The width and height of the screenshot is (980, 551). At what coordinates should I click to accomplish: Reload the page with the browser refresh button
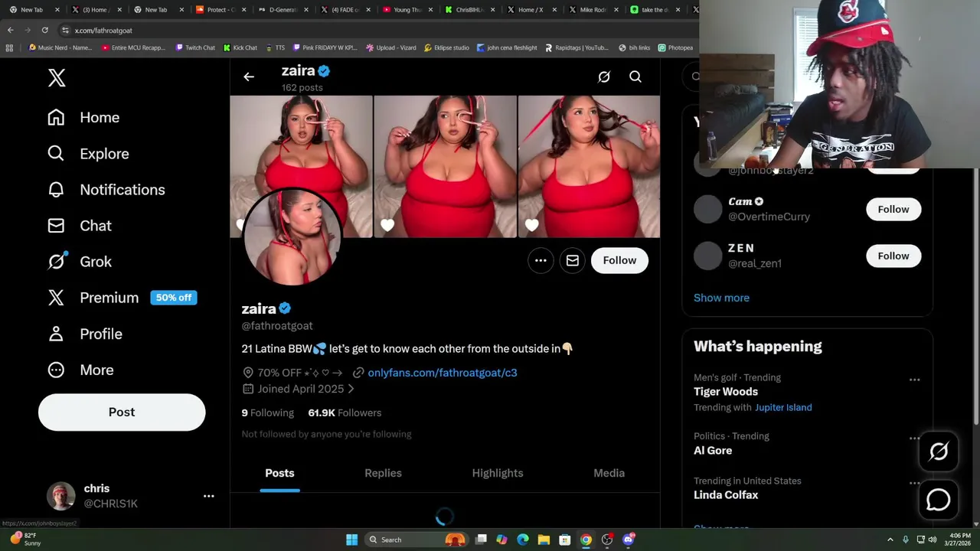44,30
